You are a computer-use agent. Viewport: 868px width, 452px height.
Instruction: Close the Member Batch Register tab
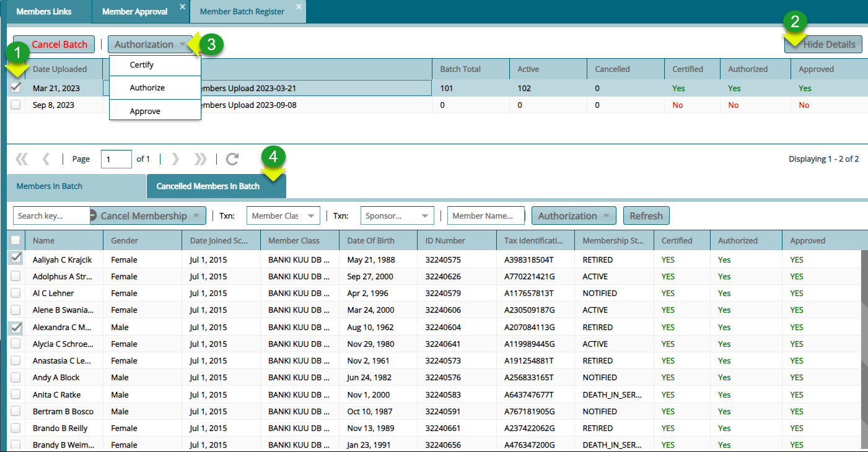click(x=299, y=7)
